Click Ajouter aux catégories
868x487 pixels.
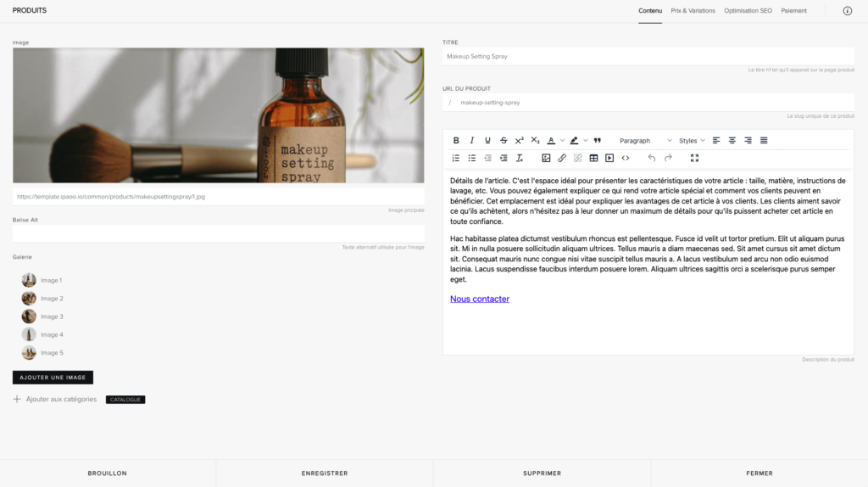(55, 399)
